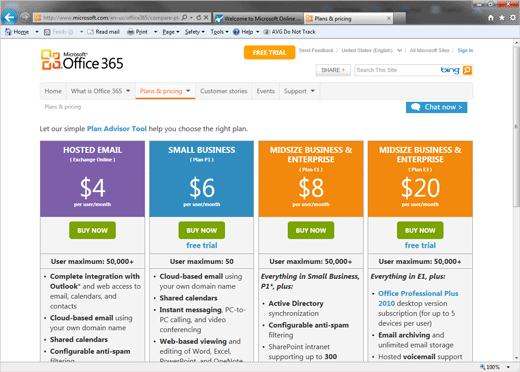Buy the Hosted Email $4 plan
The width and height of the screenshot is (520, 372).
coord(92,230)
